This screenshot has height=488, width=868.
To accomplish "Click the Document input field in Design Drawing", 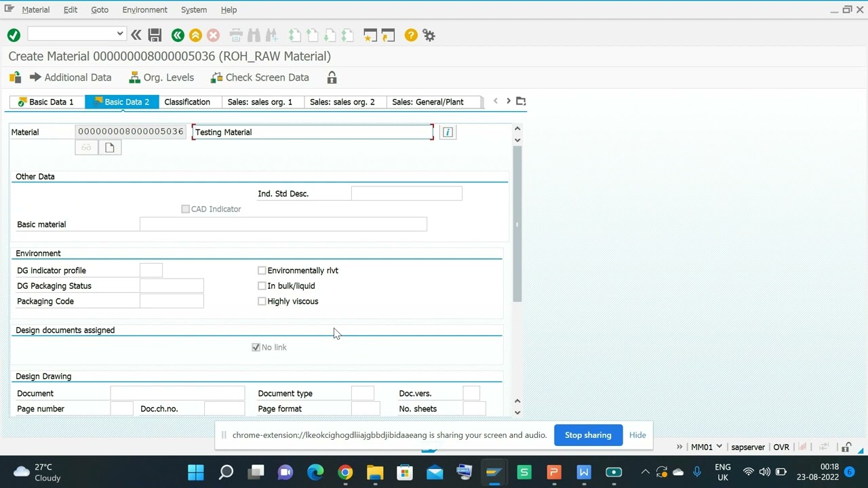I will pyautogui.click(x=178, y=394).
